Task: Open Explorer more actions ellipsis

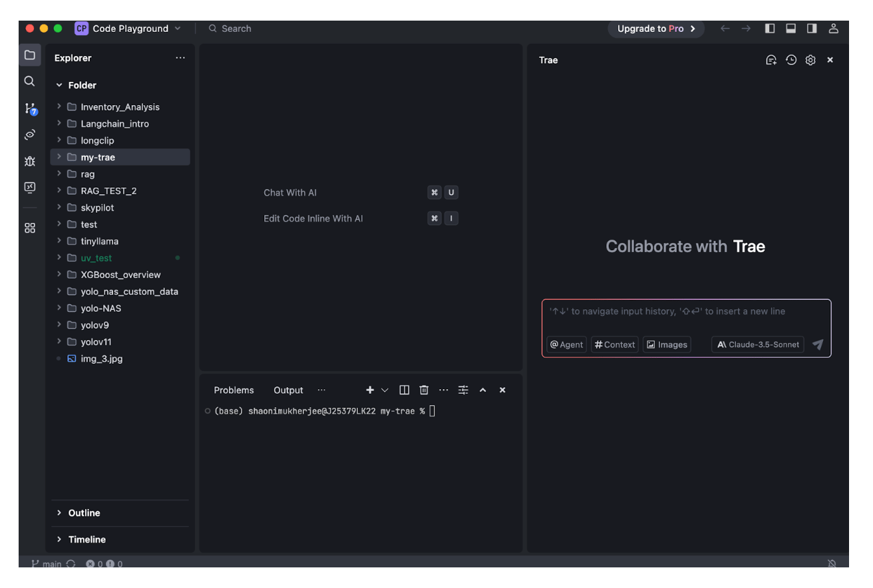Action: (180, 58)
